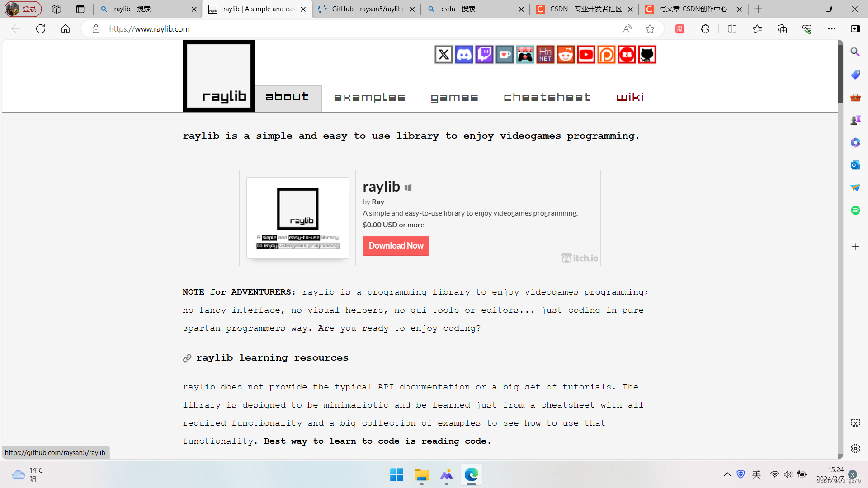Open raylib's YouTube channel icon
Image resolution: width=868 pixels, height=488 pixels.
(586, 54)
